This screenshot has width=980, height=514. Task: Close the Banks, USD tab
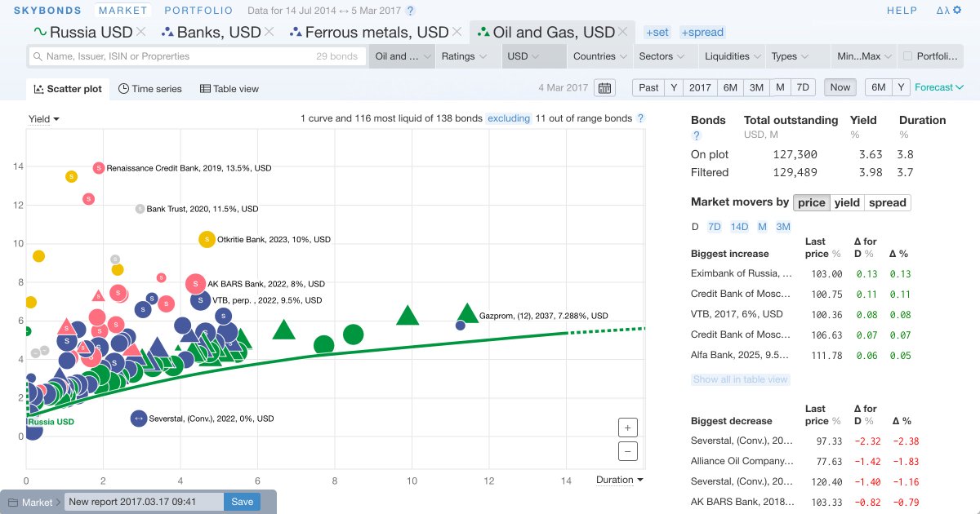pyautogui.click(x=269, y=32)
